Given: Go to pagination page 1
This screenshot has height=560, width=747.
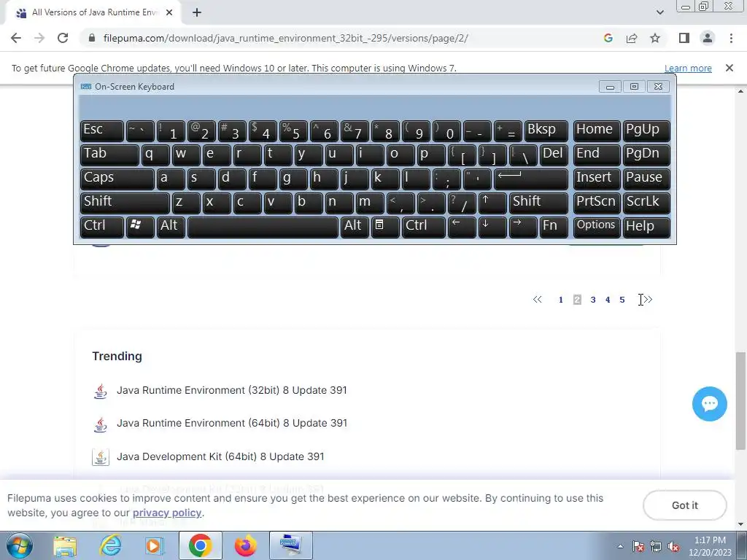Looking at the screenshot, I should (561, 300).
